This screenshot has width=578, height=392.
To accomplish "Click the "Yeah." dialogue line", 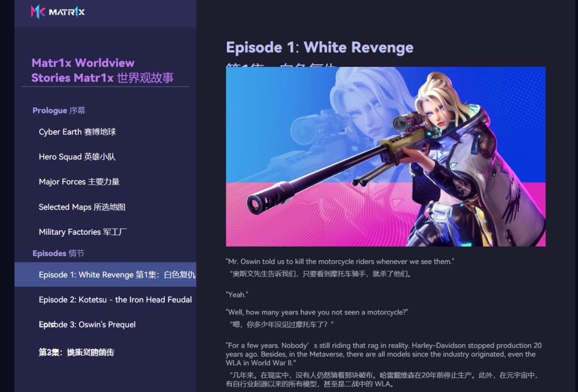I will pyautogui.click(x=237, y=295).
